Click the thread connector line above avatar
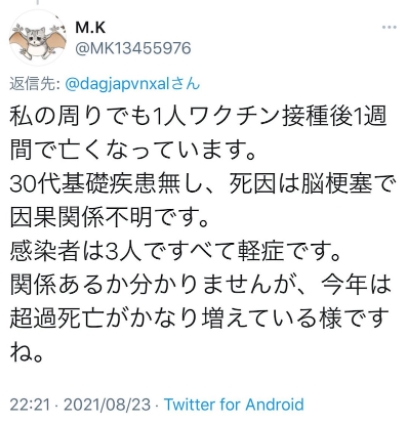 [x=38, y=3]
